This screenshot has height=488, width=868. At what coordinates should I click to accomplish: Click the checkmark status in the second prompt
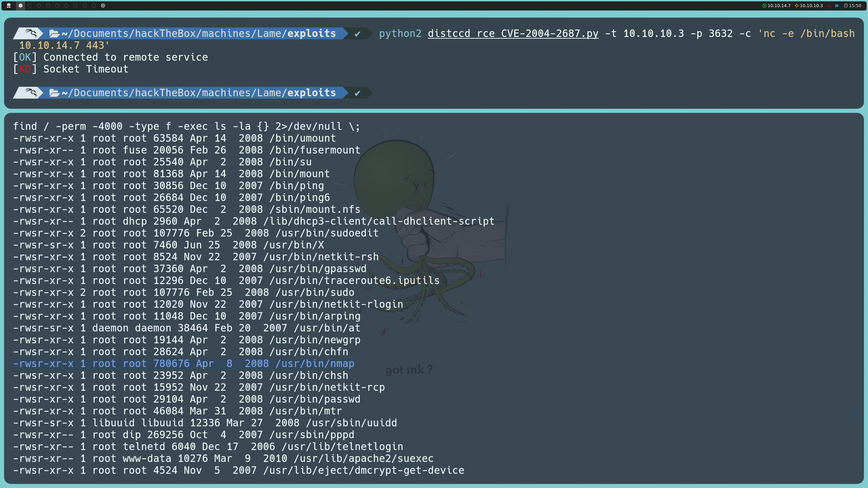click(x=357, y=93)
